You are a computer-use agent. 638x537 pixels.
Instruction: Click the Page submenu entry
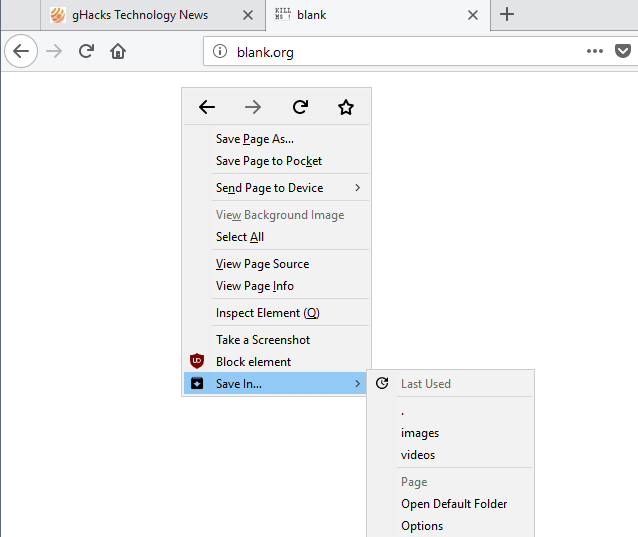(x=451, y=482)
